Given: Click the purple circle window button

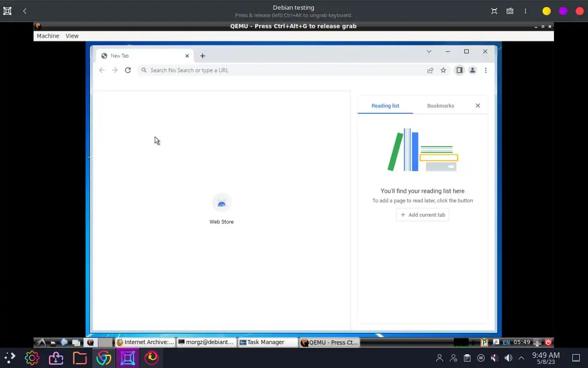Looking at the screenshot, I should (x=563, y=11).
